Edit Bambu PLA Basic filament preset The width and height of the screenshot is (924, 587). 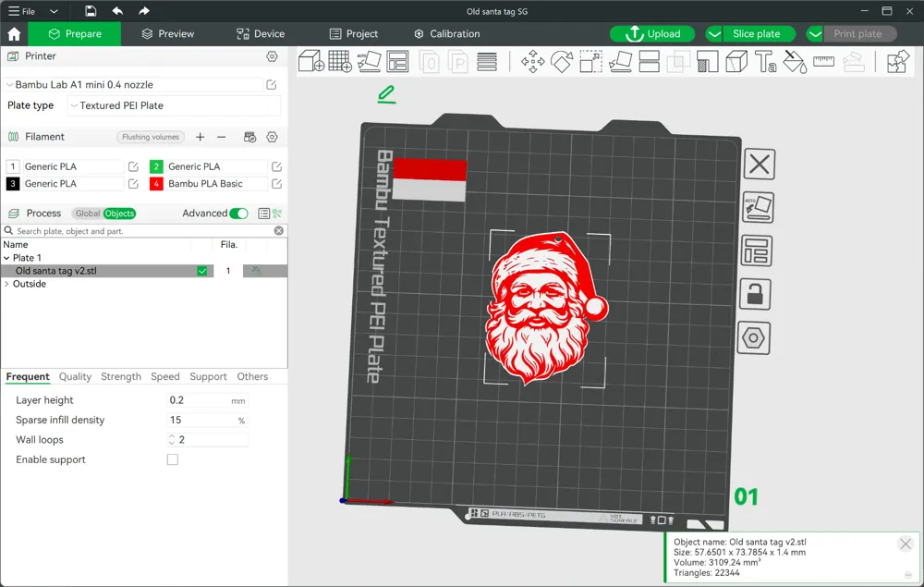276,184
